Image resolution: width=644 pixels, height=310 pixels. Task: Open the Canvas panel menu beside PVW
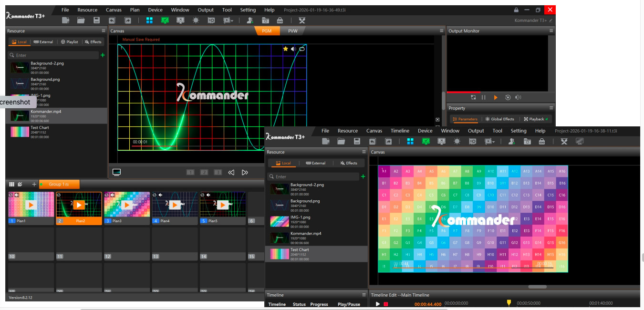point(441,31)
